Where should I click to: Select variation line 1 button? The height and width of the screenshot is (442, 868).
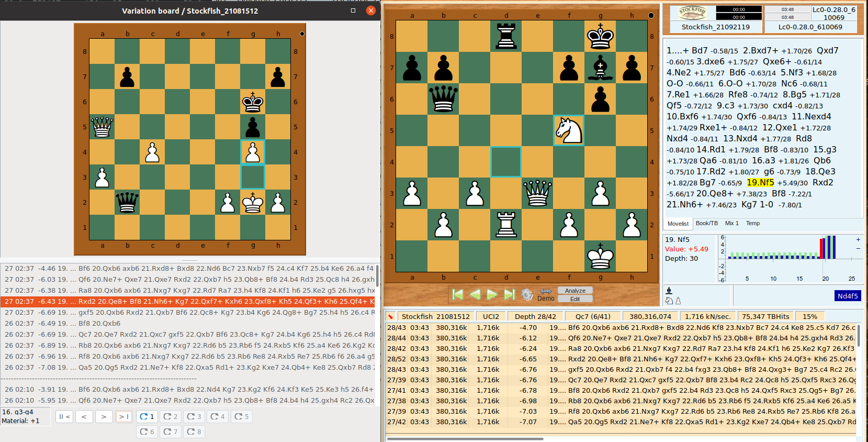(x=147, y=417)
